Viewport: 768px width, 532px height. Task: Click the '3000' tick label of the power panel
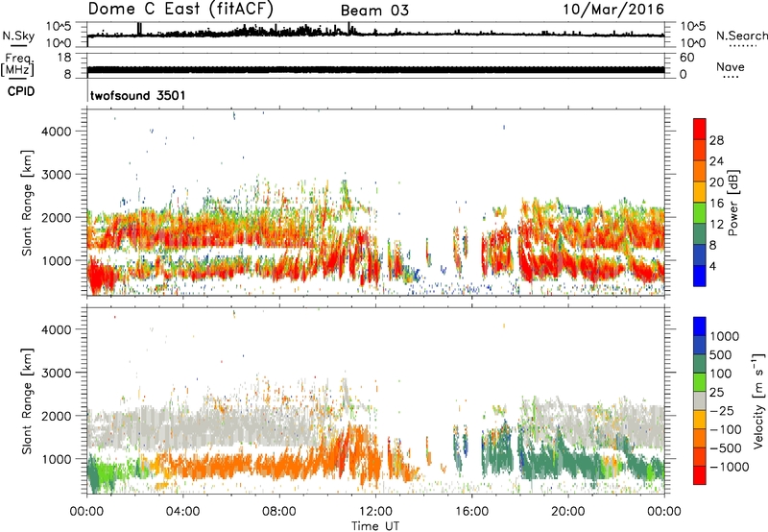click(x=57, y=175)
